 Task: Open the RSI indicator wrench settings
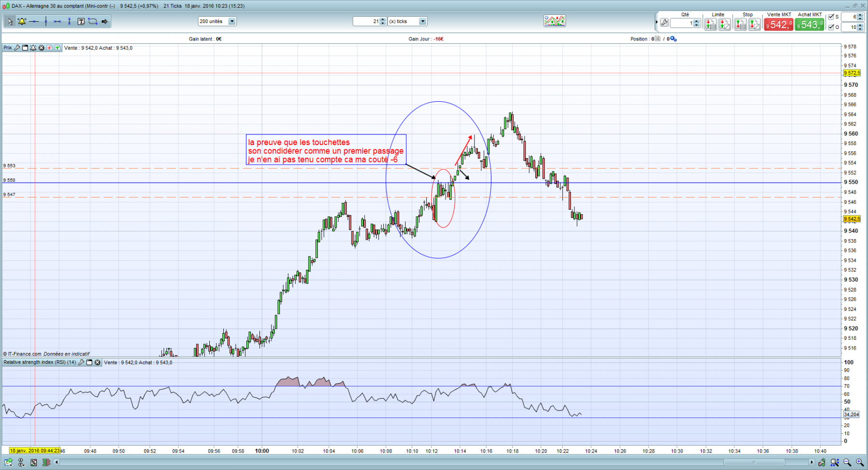tap(81, 363)
